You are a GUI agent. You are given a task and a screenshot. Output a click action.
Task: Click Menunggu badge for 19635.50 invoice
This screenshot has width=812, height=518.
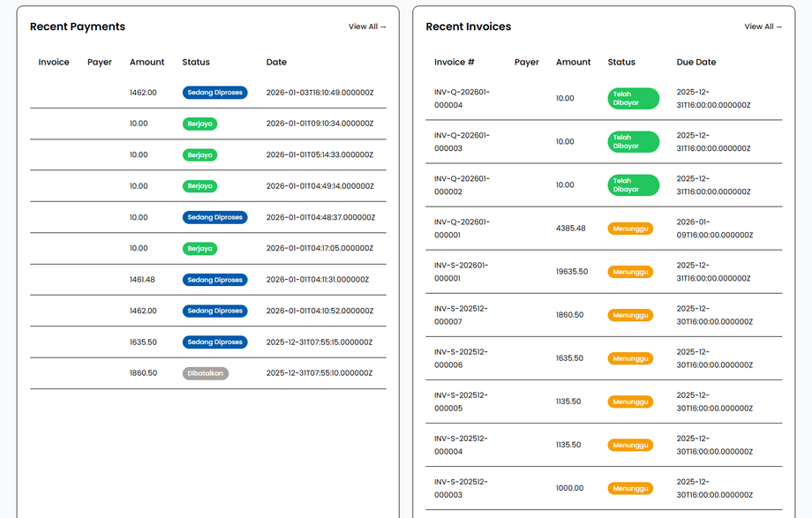pos(630,272)
